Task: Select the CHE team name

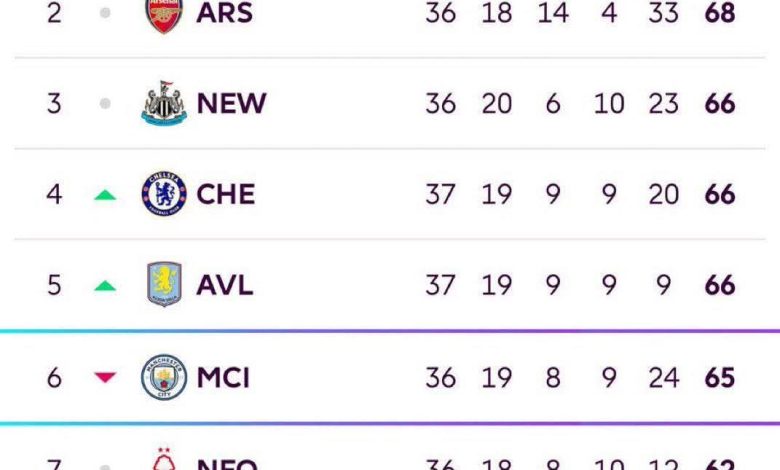Action: coord(226,194)
